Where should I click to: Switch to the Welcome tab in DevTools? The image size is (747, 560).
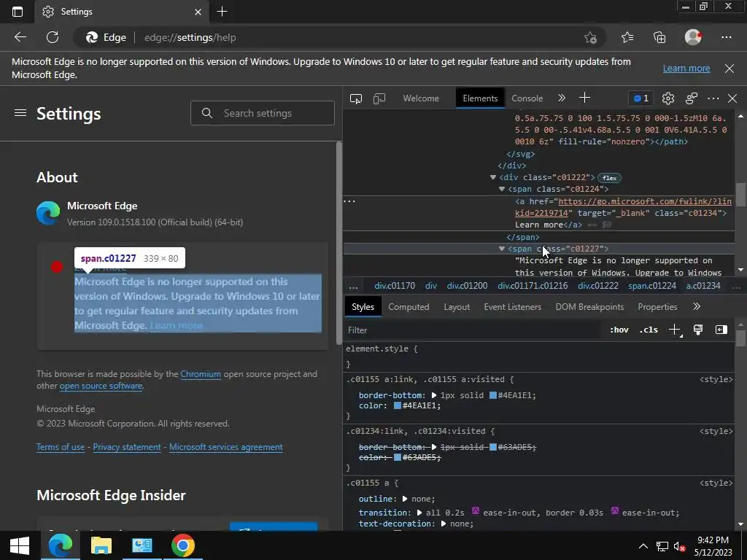421,98
